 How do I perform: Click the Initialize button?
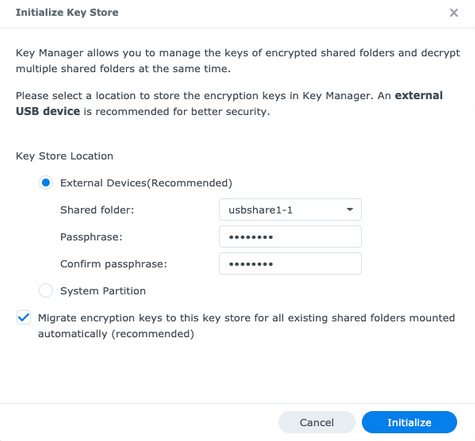pos(409,422)
